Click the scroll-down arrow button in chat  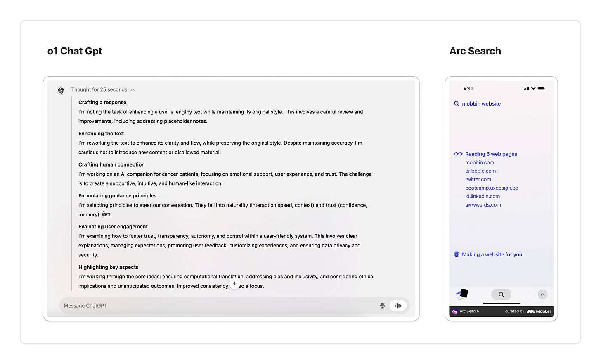(x=234, y=284)
